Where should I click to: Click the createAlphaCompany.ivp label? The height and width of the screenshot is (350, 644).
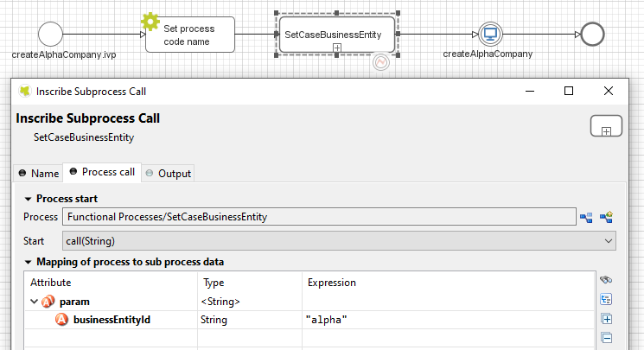pos(64,54)
